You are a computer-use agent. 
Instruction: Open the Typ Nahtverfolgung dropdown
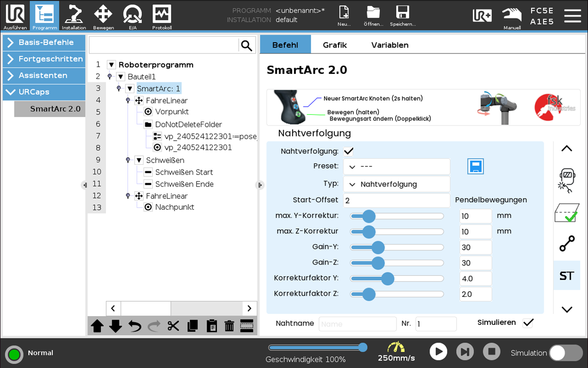click(x=396, y=184)
